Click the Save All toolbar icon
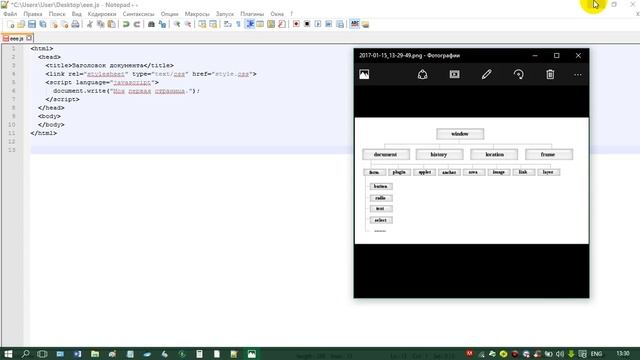640x360 pixels. (43, 24)
